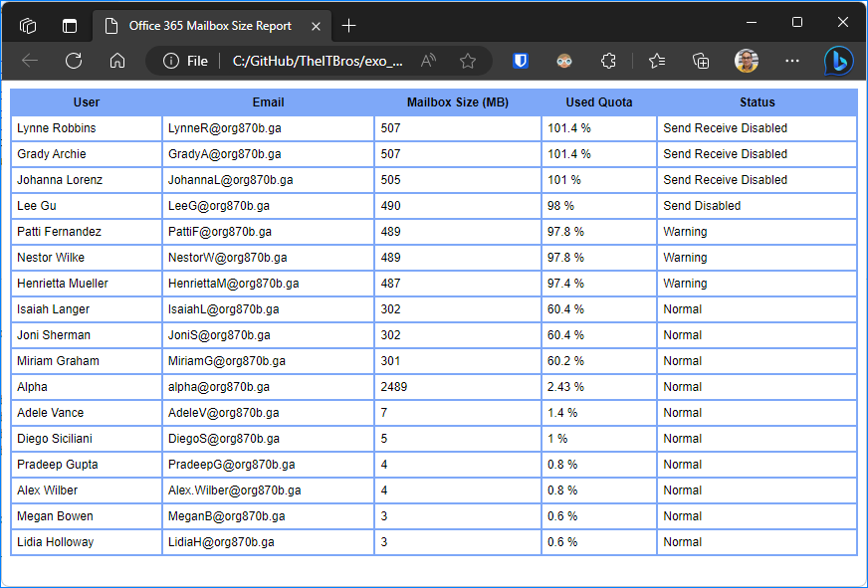This screenshot has width=868, height=588.
Task: Select the Henrietta Mueller name cell
Action: [87, 284]
